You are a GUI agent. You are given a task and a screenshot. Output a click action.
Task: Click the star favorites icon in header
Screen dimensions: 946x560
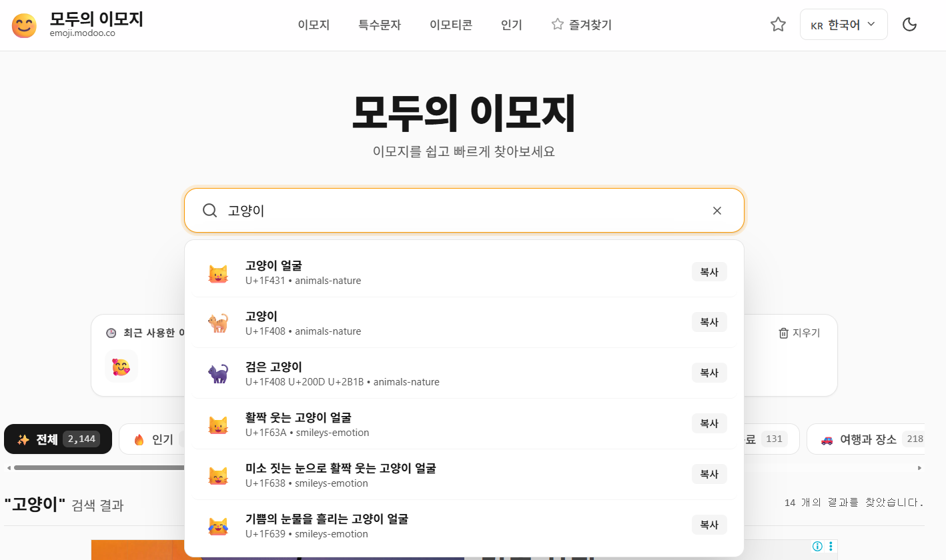tap(778, 25)
